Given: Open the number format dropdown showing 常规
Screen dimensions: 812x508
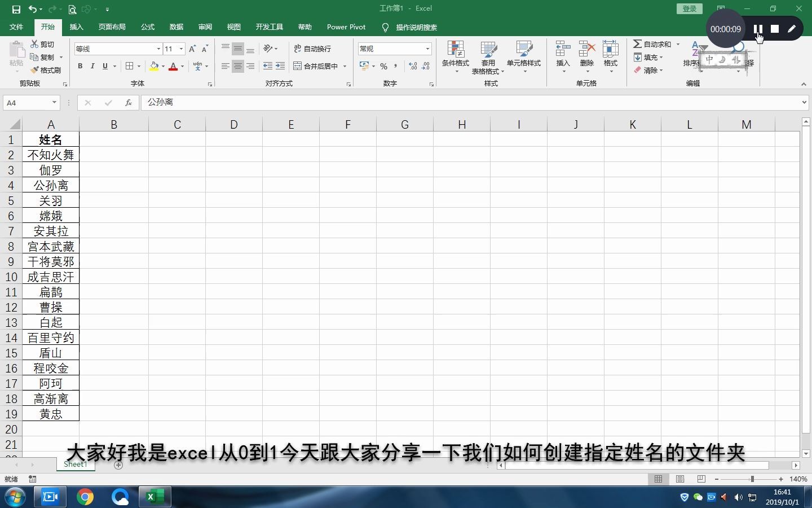Looking at the screenshot, I should pyautogui.click(x=427, y=49).
